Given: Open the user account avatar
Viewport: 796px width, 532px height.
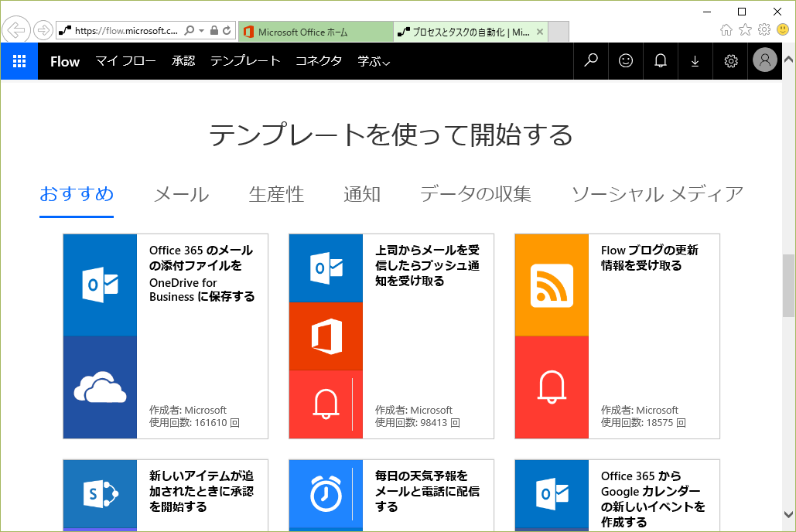Looking at the screenshot, I should pos(765,60).
